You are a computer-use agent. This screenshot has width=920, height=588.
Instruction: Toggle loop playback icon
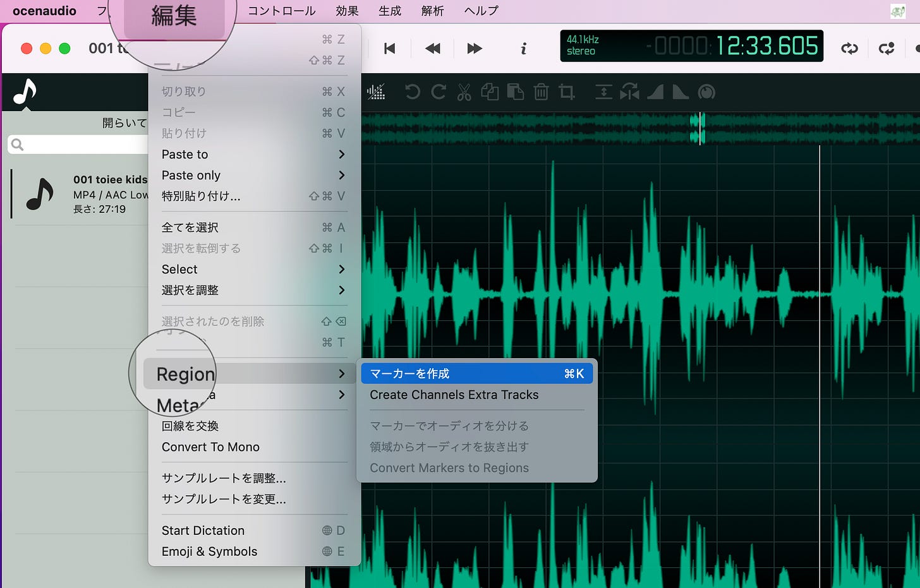[x=850, y=49]
